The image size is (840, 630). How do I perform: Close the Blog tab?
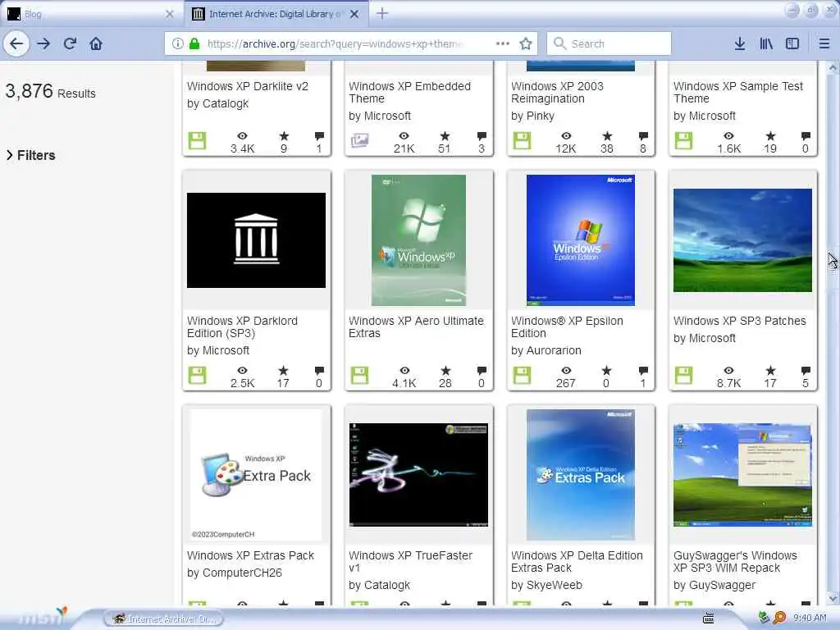169,14
